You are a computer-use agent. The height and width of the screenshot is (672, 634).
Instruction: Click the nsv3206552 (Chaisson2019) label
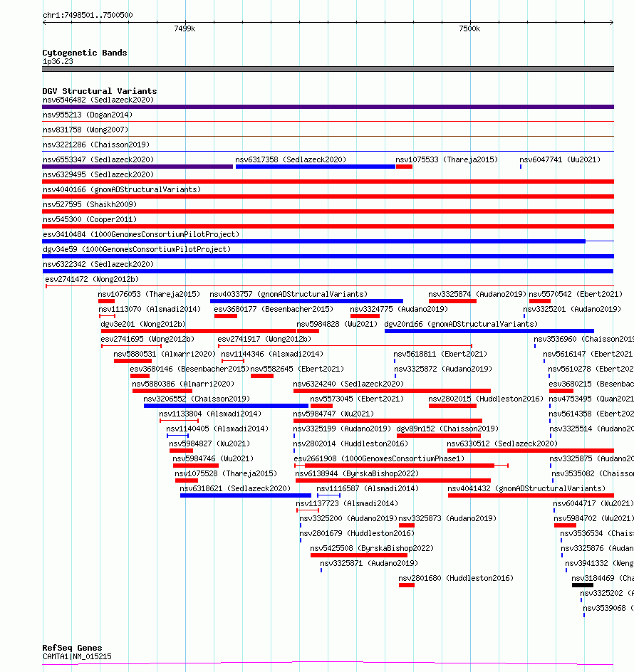tap(197, 399)
